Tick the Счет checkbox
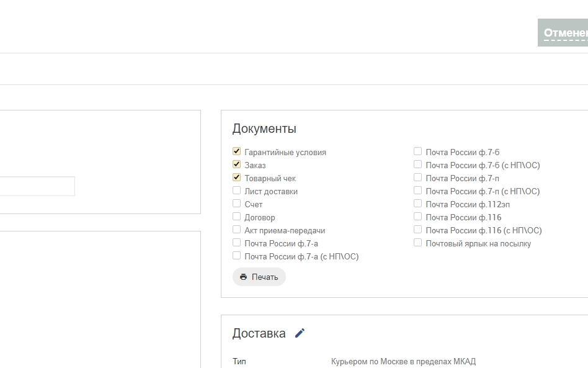 [x=236, y=204]
